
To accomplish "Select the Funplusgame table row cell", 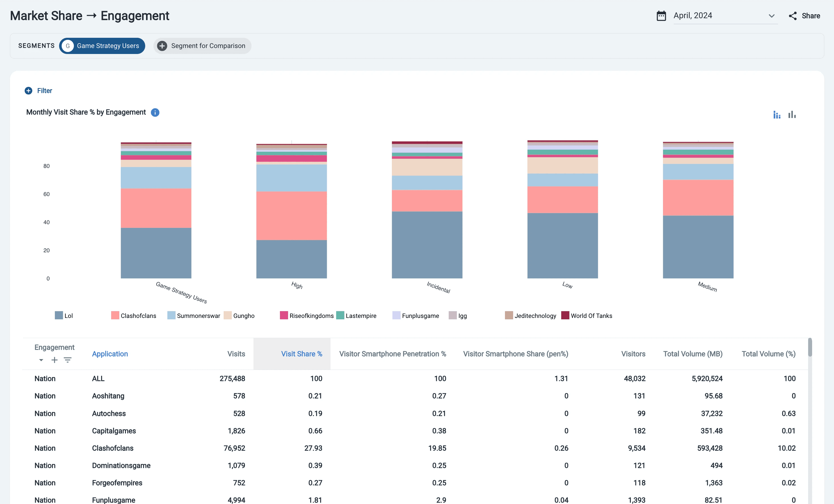I will [x=113, y=500].
